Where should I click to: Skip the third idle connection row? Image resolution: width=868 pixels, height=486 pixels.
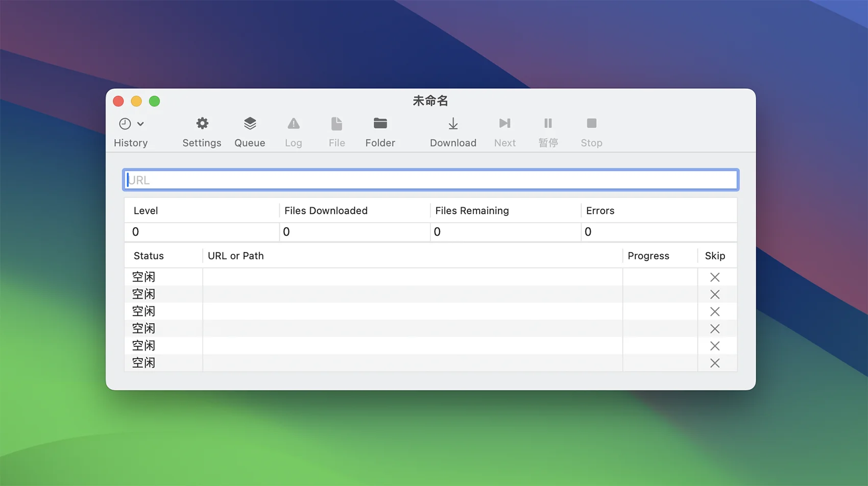click(715, 311)
